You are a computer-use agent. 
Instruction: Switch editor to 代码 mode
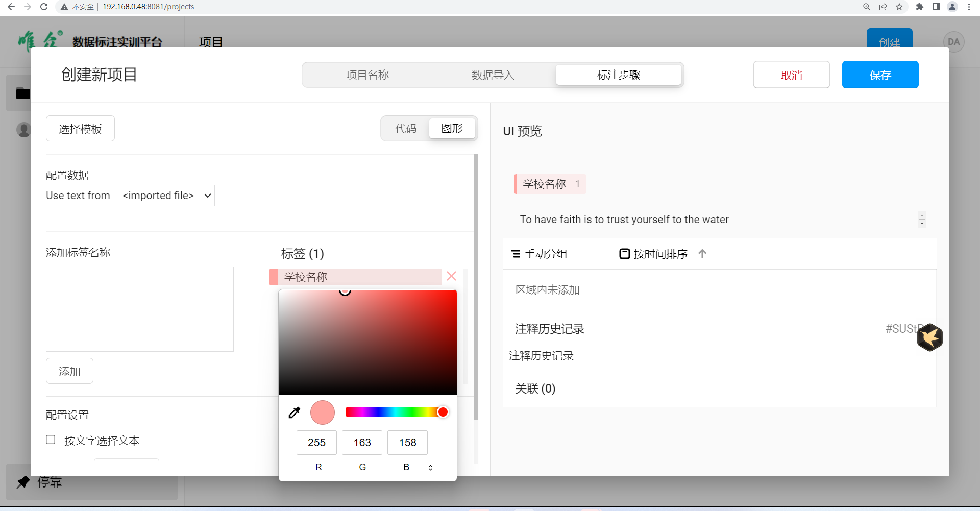(406, 129)
